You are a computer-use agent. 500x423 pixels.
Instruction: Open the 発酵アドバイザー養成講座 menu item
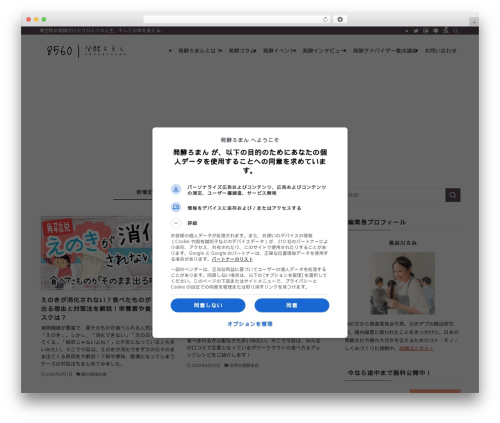[x=385, y=51]
